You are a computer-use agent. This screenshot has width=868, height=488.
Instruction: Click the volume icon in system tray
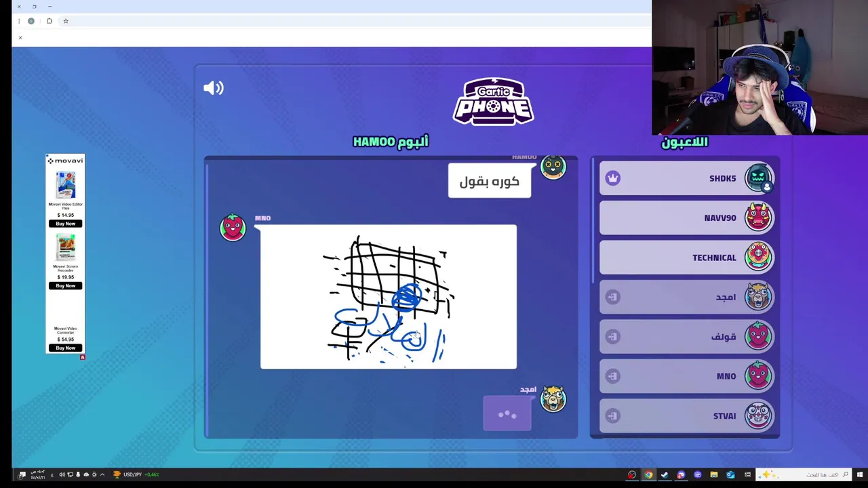pos(62,474)
